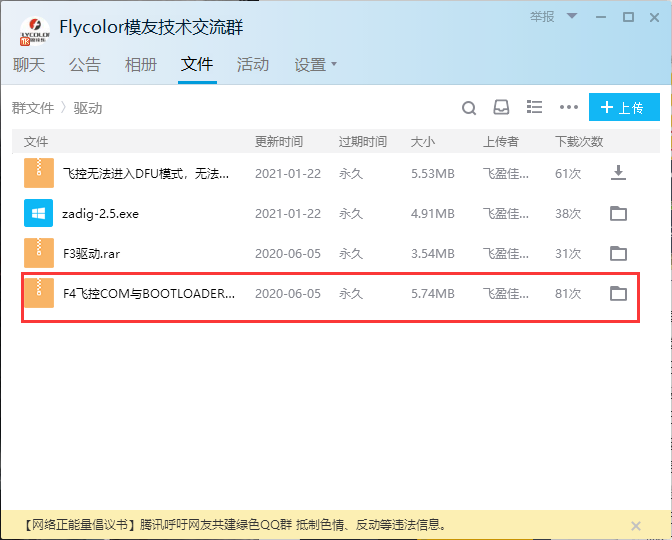The image size is (672, 540).
Task: Click update date of zadig-2.5.exe row
Action: (288, 213)
